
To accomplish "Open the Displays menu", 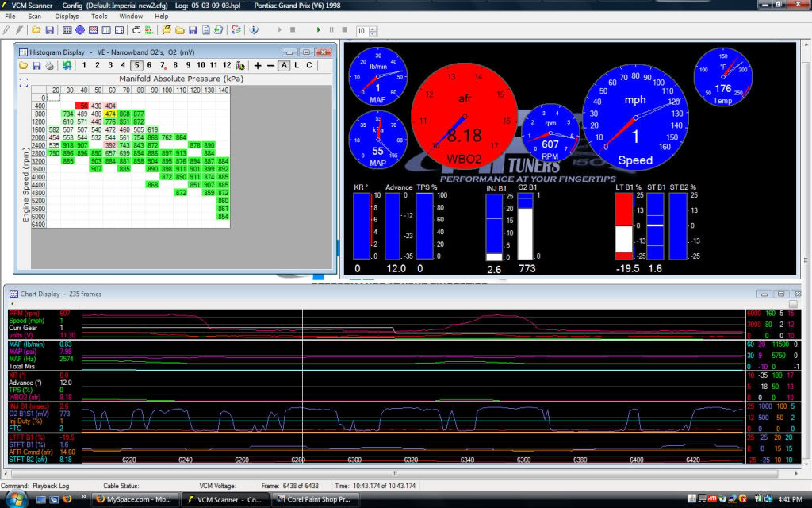I will [x=67, y=17].
